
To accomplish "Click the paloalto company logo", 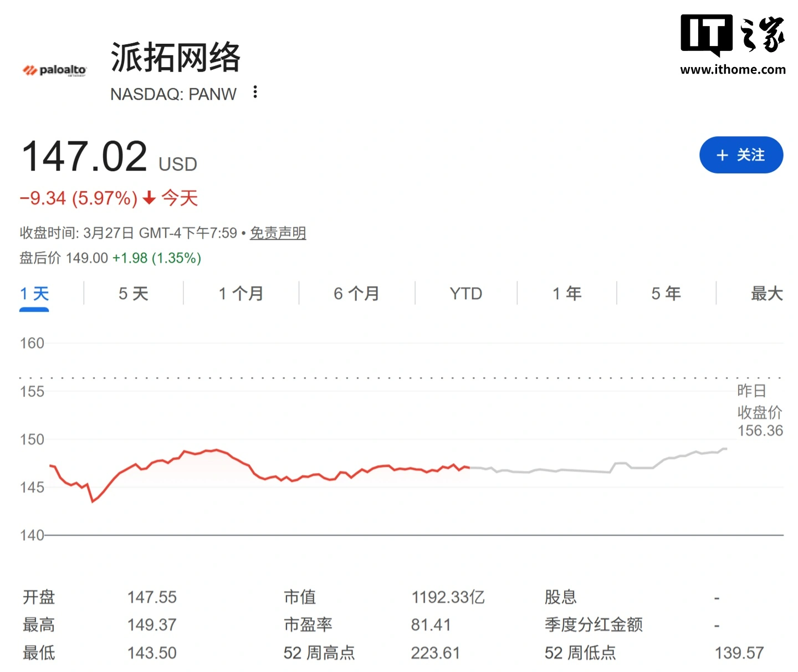I will coord(54,70).
